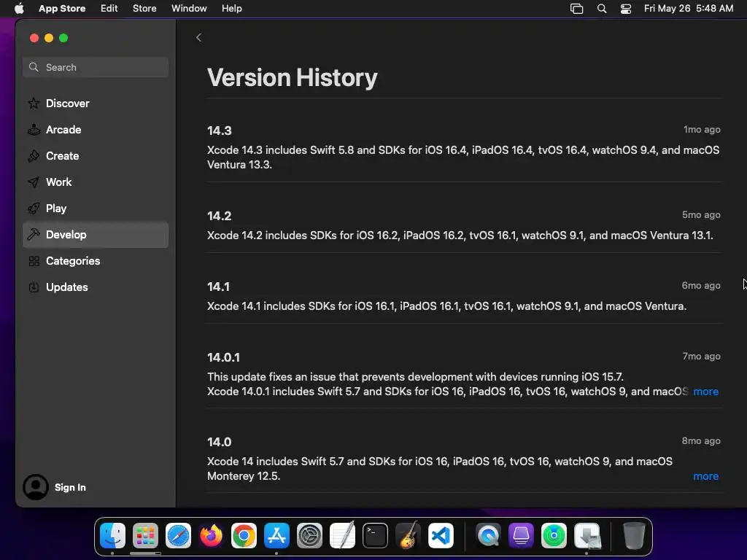The height and width of the screenshot is (560, 747).
Task: Launch GarageBand from the Dock
Action: tap(408, 536)
